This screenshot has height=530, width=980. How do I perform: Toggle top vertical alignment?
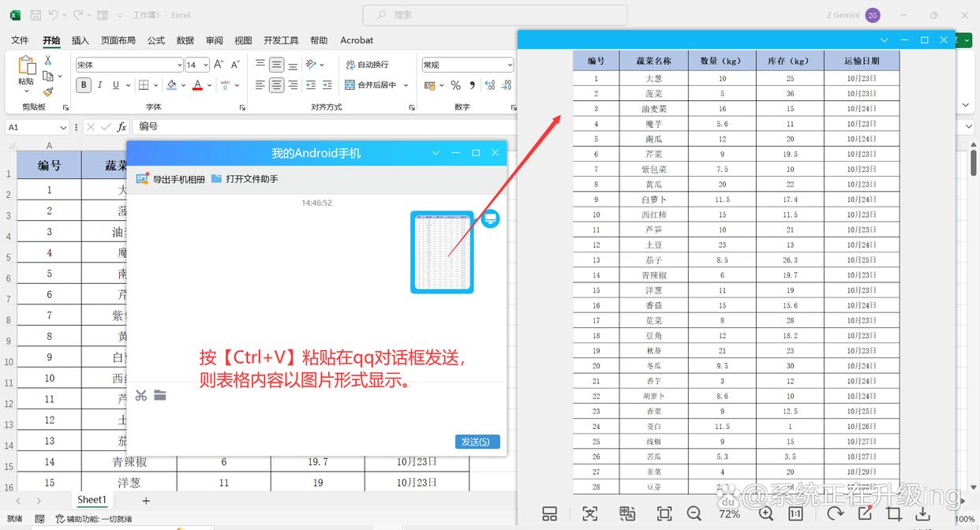(260, 65)
